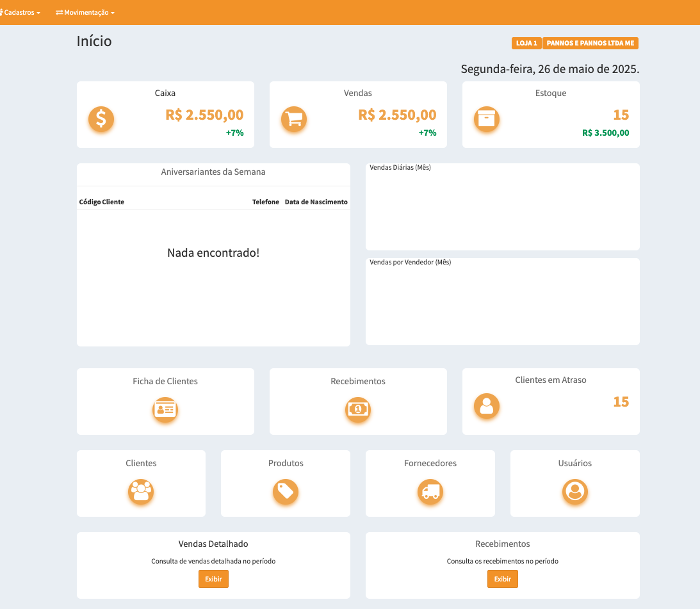Open the Recebimentos money bill icon
The image size is (700, 609).
tap(358, 409)
